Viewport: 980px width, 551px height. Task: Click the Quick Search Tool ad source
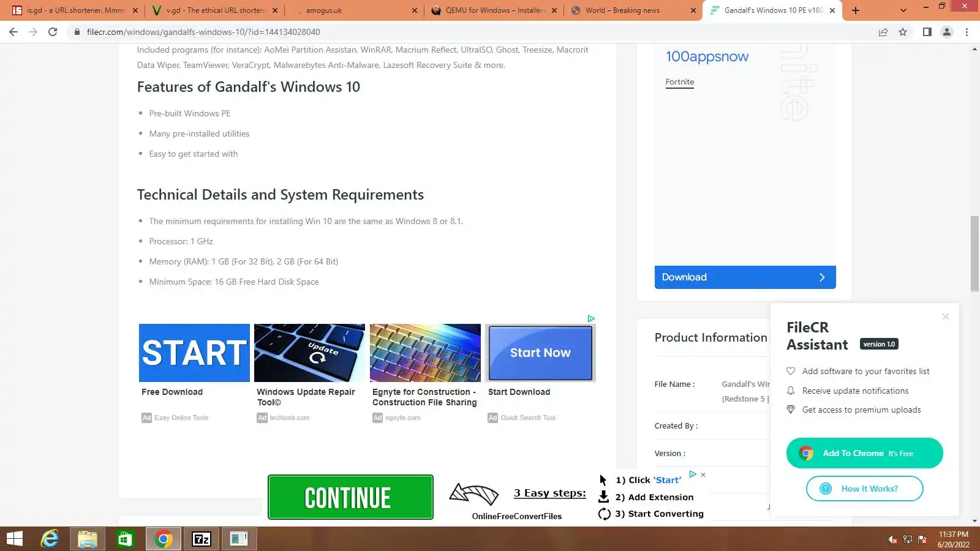point(528,418)
